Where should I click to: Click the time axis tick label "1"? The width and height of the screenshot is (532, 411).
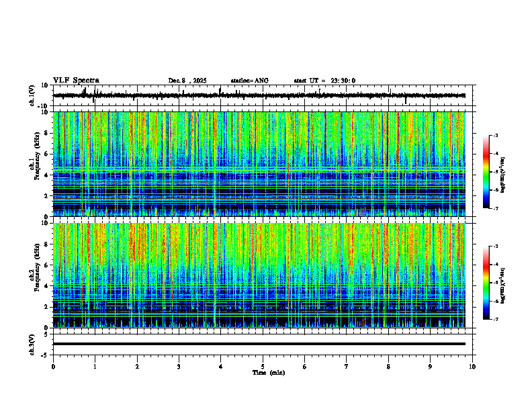point(95,367)
